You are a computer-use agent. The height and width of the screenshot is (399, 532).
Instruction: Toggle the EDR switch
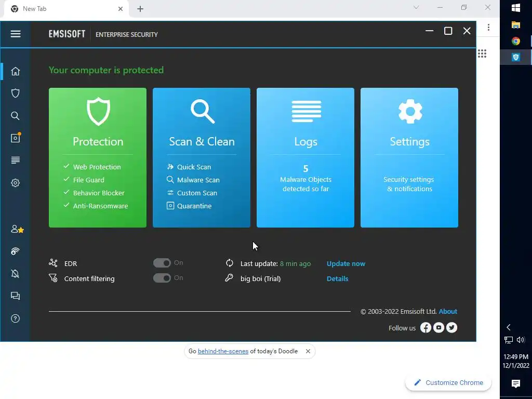coord(162,263)
